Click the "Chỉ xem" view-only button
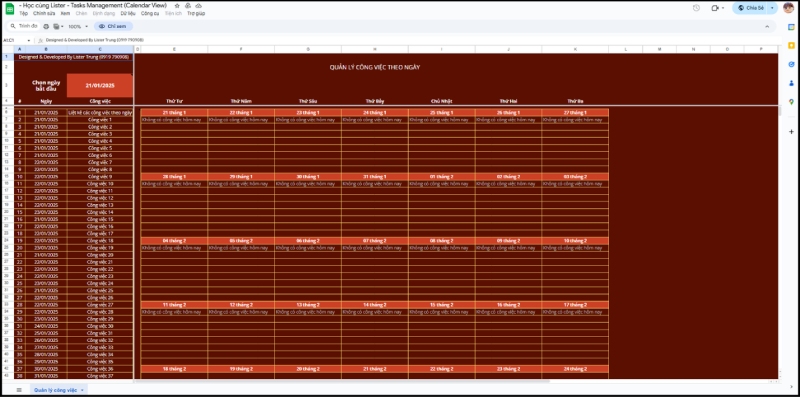The width and height of the screenshot is (800, 397). point(113,26)
